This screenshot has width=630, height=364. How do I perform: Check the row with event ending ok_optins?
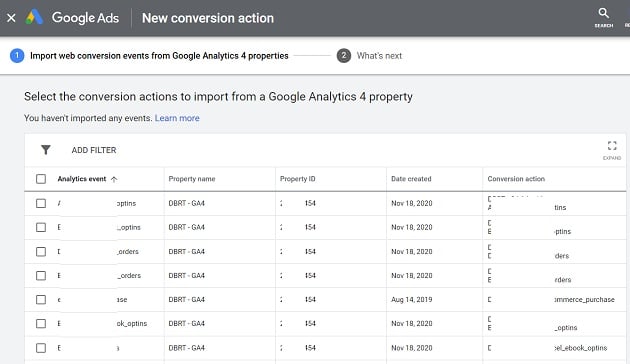(x=41, y=324)
